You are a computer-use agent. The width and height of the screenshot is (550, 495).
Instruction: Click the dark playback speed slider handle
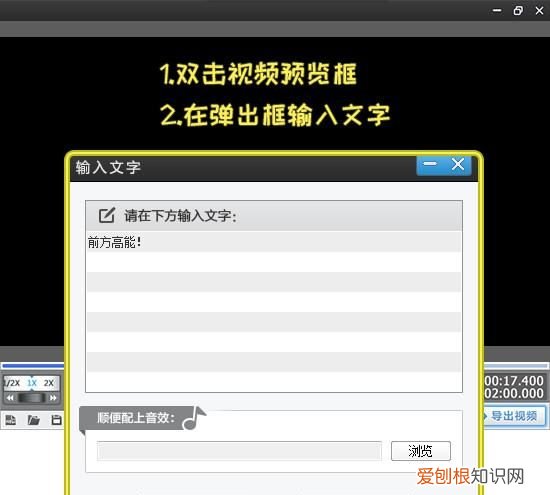pyautogui.click(x=32, y=398)
